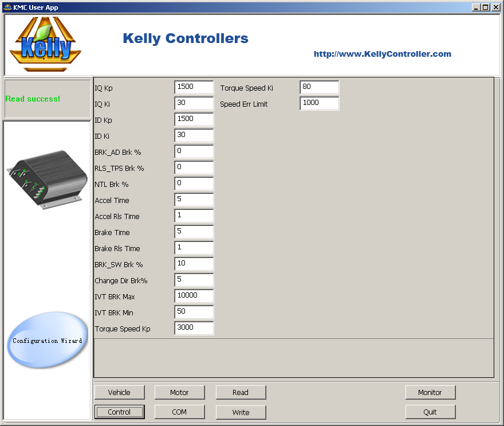Image resolution: width=504 pixels, height=426 pixels.
Task: Quit the KMC User App
Action: (430, 412)
